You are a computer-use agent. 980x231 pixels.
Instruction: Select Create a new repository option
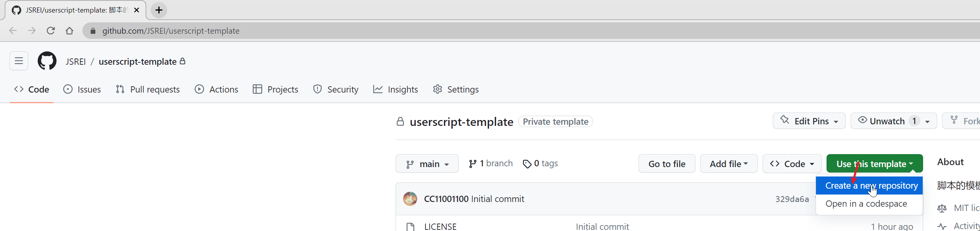(869, 186)
